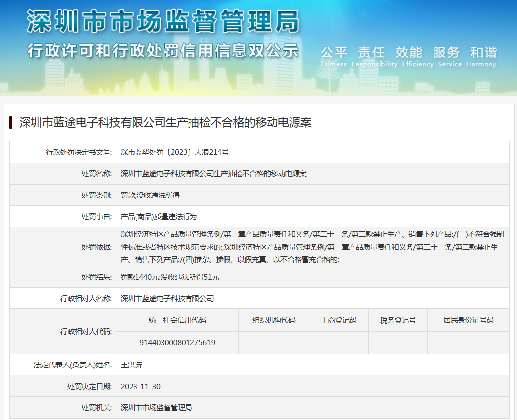This screenshot has width=517, height=420.
Task: Click the 处罚决定日期 label
Action: point(90,386)
